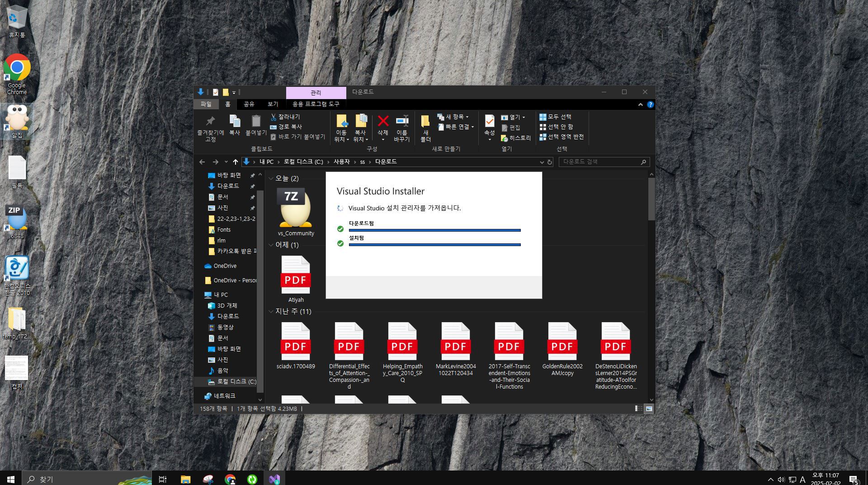Select the GoldenRule2002AMJcopy PDF file
868x485 pixels.
point(562,348)
